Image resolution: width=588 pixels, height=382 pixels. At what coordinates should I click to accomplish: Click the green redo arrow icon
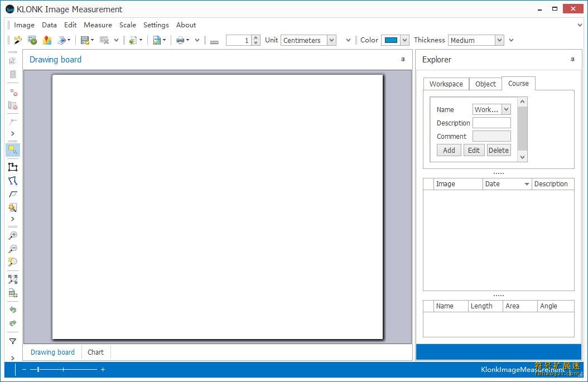coord(13,323)
